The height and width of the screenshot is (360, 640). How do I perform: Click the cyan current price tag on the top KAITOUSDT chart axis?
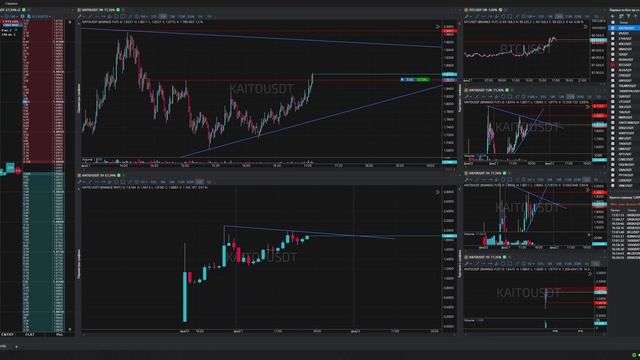[x=449, y=75]
